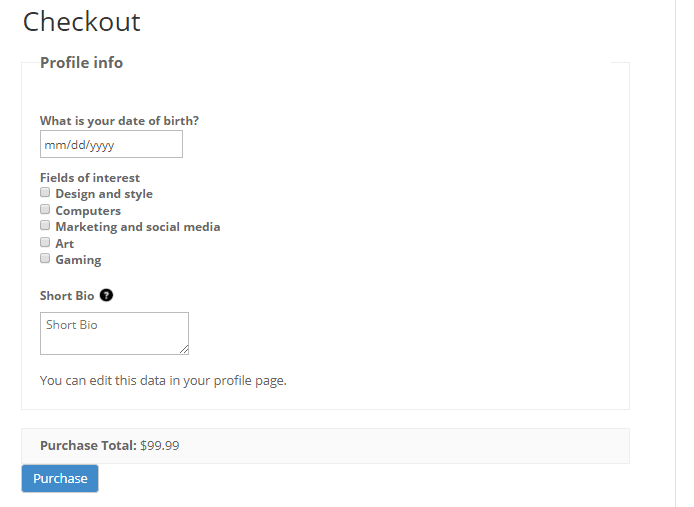Toggle the Gaming checkbox

pos(45,259)
